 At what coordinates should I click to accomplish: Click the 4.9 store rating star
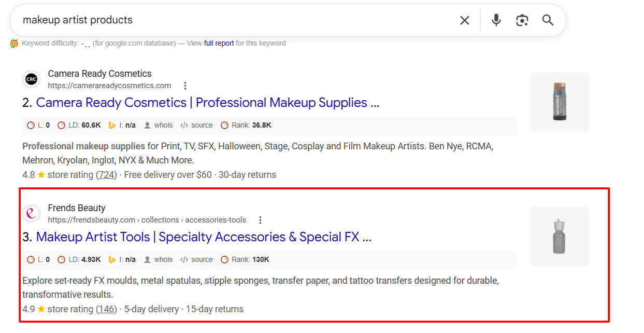pyautogui.click(x=41, y=309)
